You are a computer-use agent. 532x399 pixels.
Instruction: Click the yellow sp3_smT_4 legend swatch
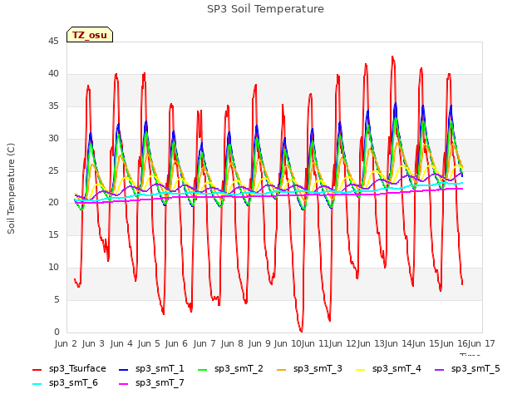(360, 369)
